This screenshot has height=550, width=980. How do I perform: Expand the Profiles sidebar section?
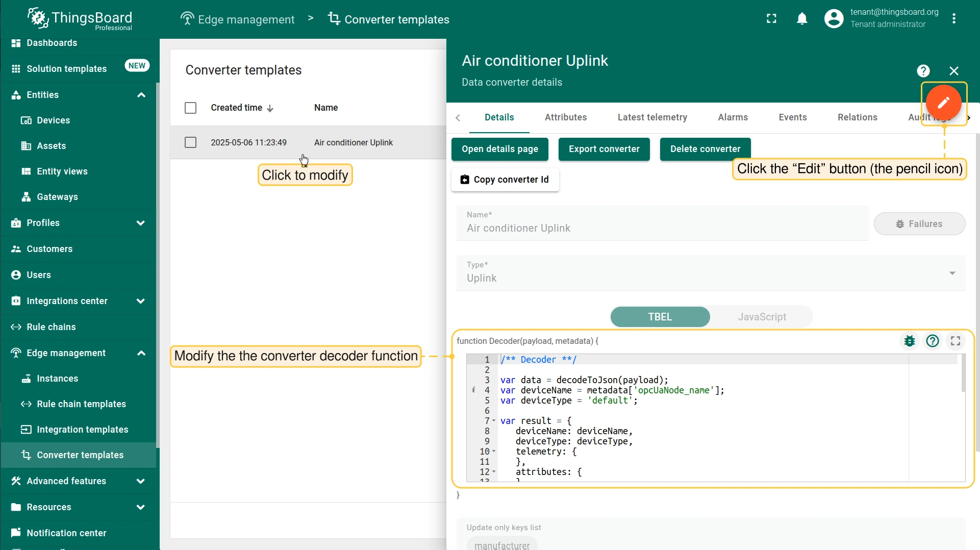(141, 223)
